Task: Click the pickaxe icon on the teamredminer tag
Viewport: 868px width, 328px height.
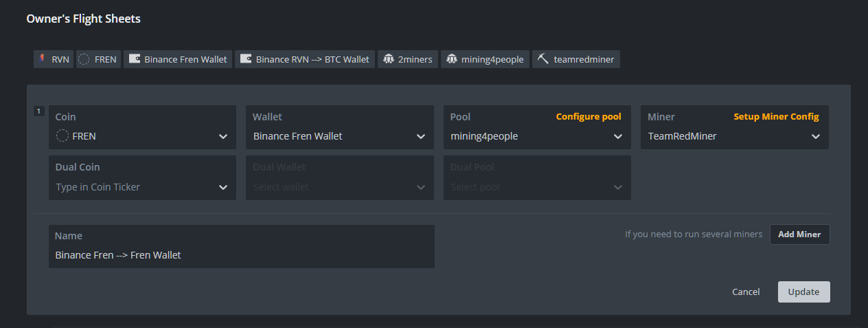Action: coord(543,59)
